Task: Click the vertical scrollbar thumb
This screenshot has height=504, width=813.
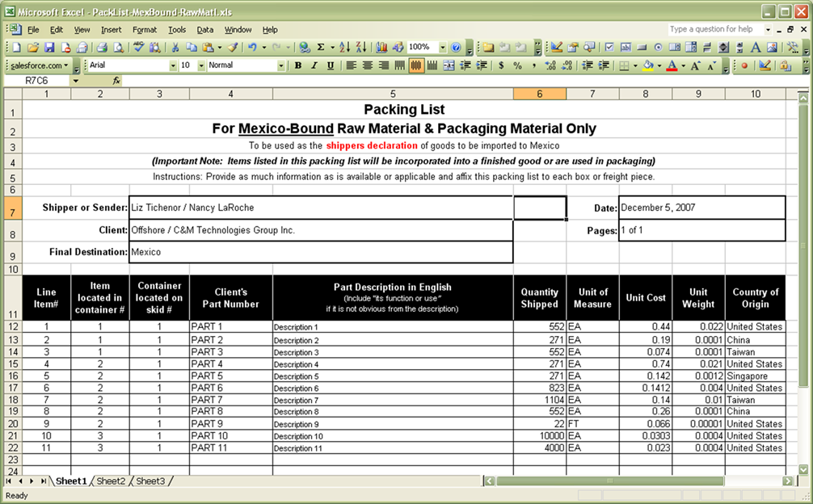Action: (802, 245)
